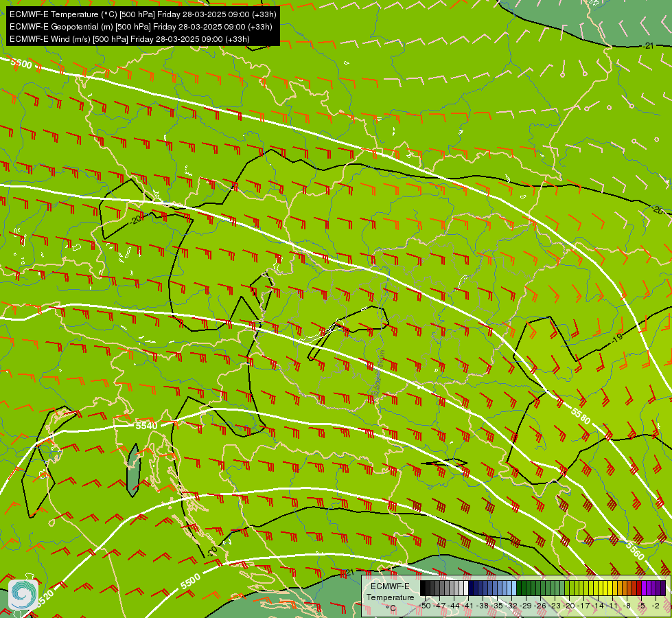The width and height of the screenshot is (672, 618).
Task: Pick the white legend swatch left of -41
Action: click(x=466, y=588)
